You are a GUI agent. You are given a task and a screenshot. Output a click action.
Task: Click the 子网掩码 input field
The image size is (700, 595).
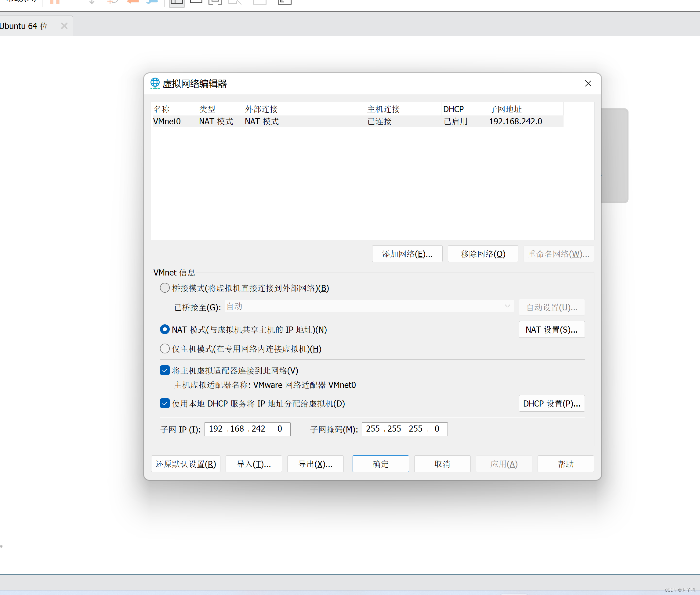point(404,429)
